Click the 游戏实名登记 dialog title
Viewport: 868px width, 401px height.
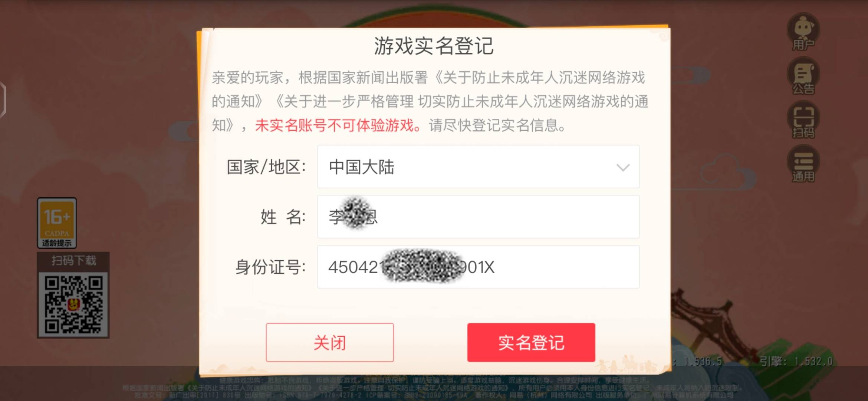pyautogui.click(x=434, y=46)
